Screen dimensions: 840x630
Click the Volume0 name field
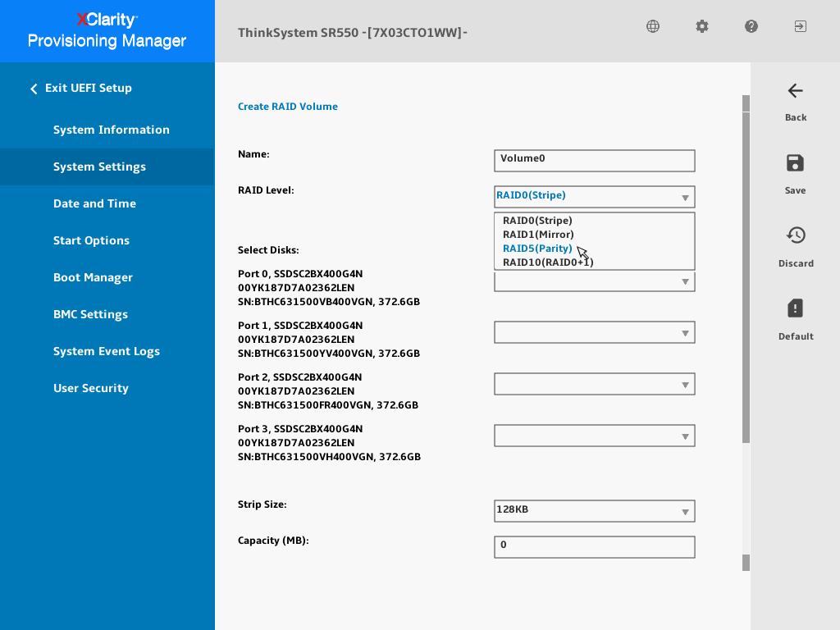pos(594,161)
